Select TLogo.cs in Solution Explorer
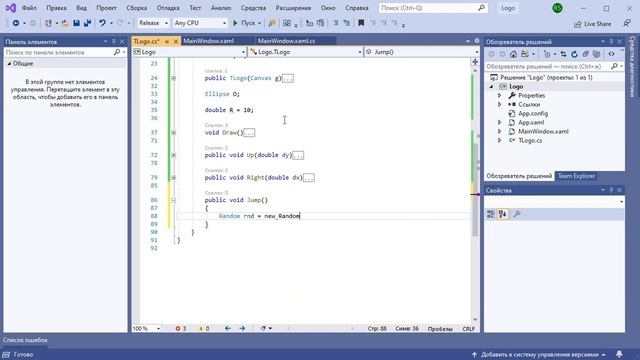 530,140
